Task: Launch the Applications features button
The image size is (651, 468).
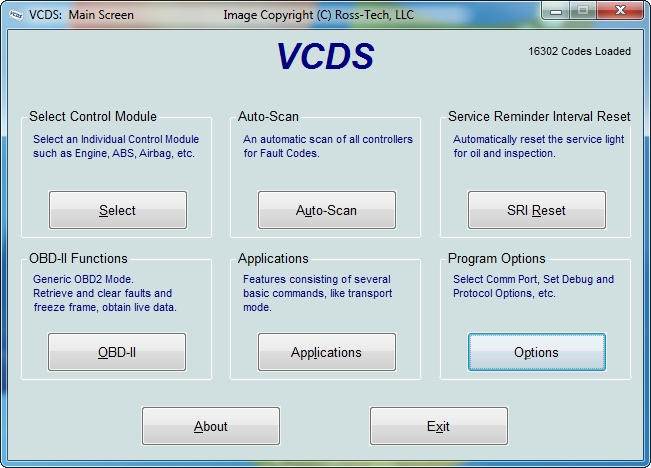Action: pyautogui.click(x=327, y=352)
